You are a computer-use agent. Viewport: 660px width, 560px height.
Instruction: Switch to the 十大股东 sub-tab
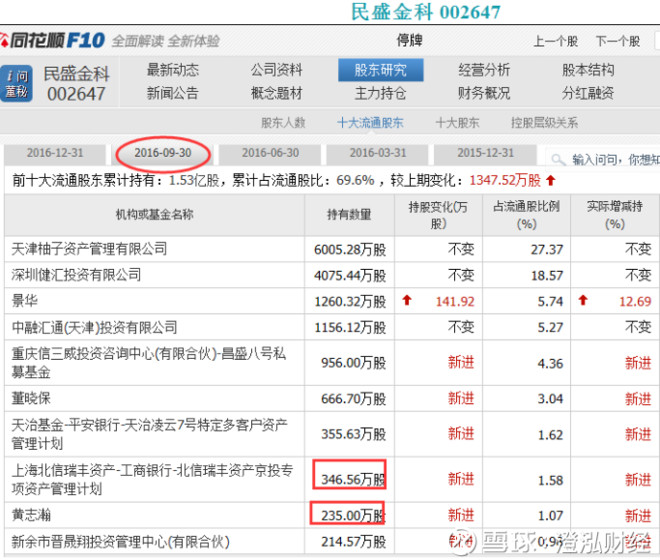click(457, 123)
